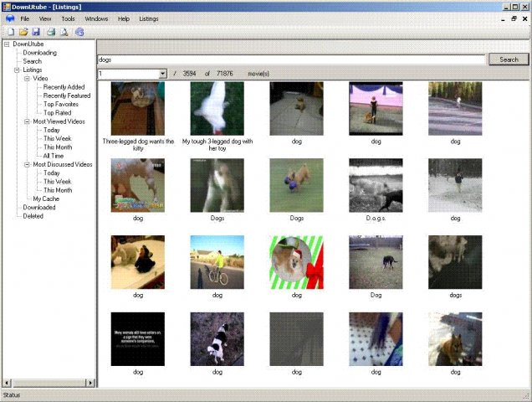Click the globe web toolbar icon

pos(79,32)
